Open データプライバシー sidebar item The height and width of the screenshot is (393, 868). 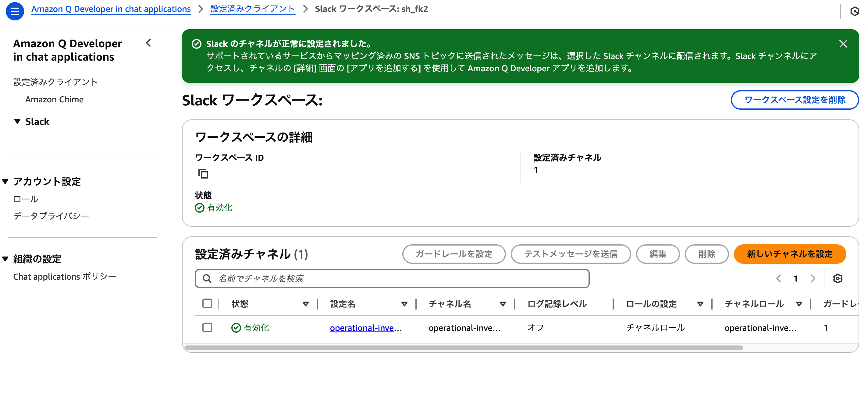pyautogui.click(x=51, y=215)
